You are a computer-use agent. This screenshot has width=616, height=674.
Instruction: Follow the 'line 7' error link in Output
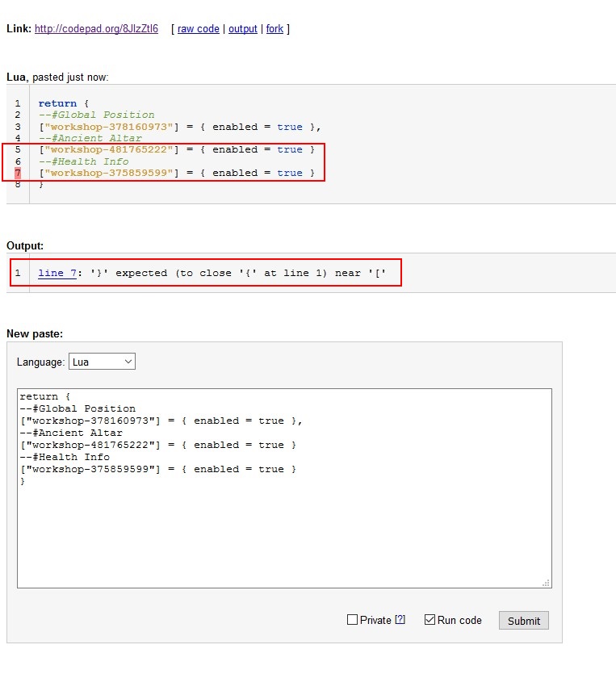click(57, 273)
